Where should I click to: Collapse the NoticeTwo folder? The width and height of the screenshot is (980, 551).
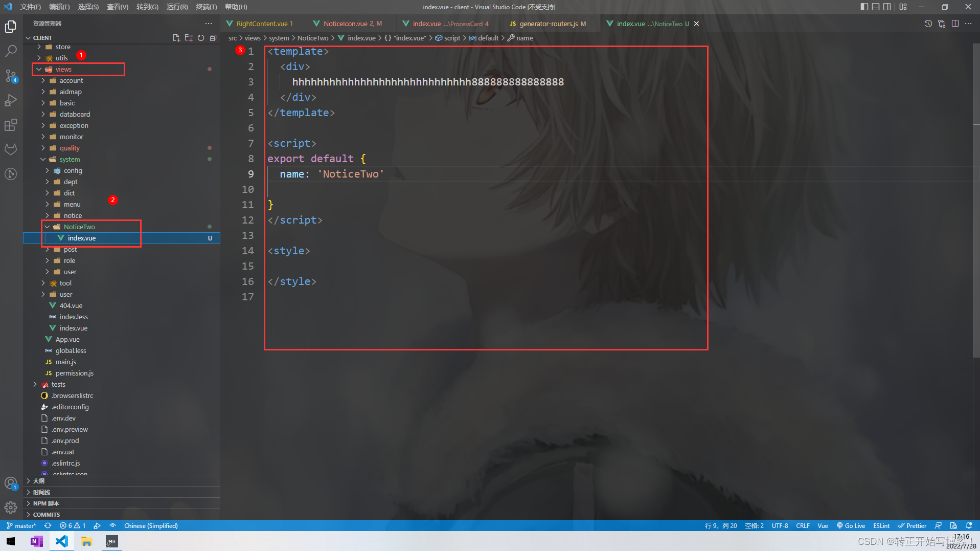point(79,227)
